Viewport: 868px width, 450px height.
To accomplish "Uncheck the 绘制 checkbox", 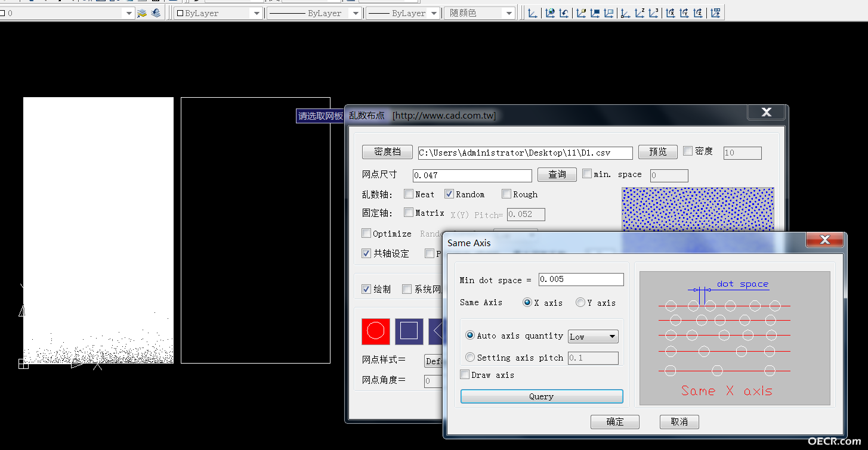I will pos(366,289).
